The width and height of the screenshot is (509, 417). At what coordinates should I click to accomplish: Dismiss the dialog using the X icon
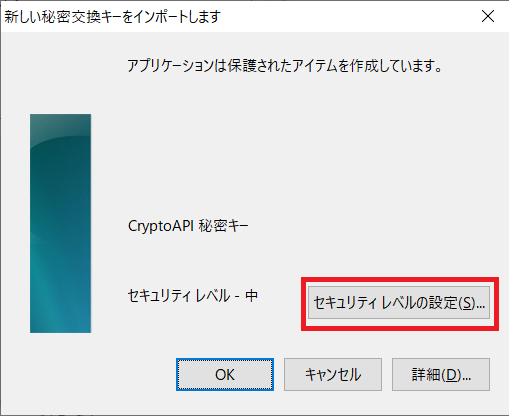coord(488,16)
